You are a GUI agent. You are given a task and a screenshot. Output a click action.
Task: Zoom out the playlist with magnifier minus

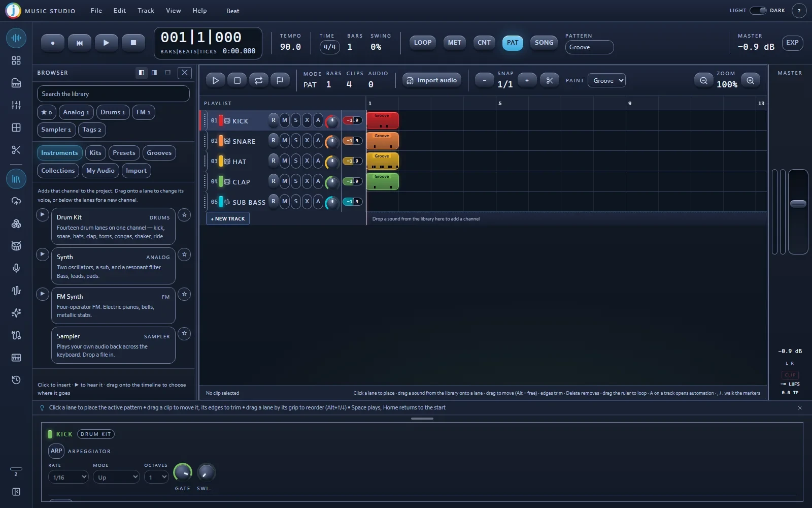click(703, 80)
